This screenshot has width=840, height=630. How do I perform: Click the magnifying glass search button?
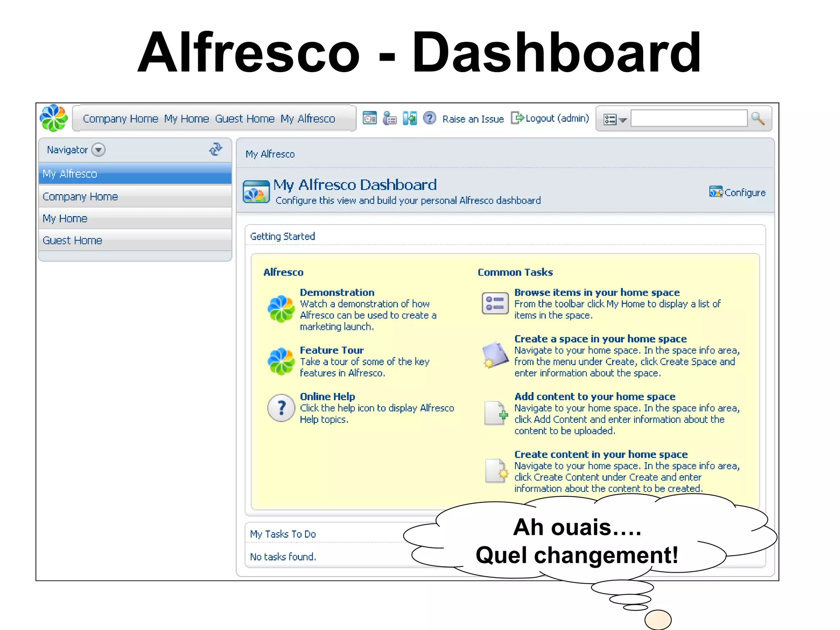pyautogui.click(x=758, y=119)
